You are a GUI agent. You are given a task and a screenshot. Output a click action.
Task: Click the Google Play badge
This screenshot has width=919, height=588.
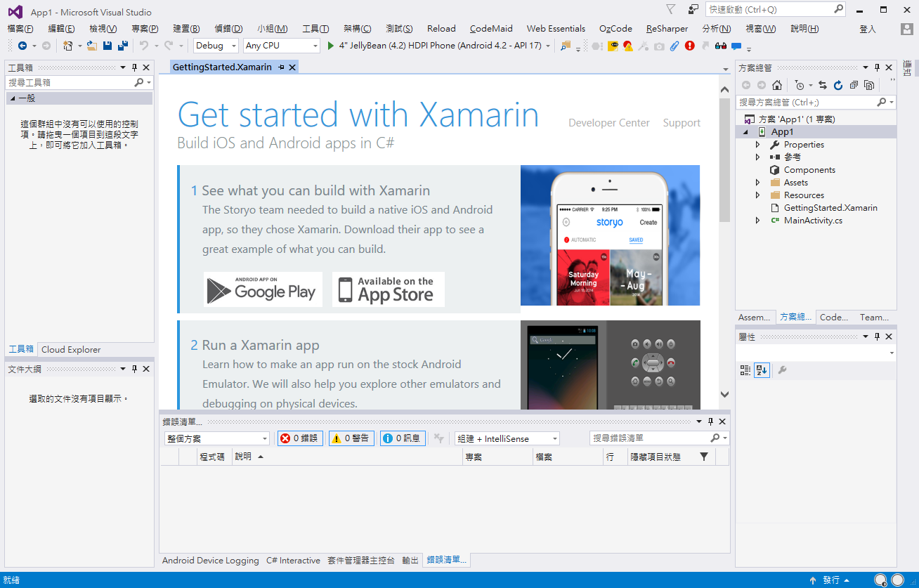[x=263, y=289]
